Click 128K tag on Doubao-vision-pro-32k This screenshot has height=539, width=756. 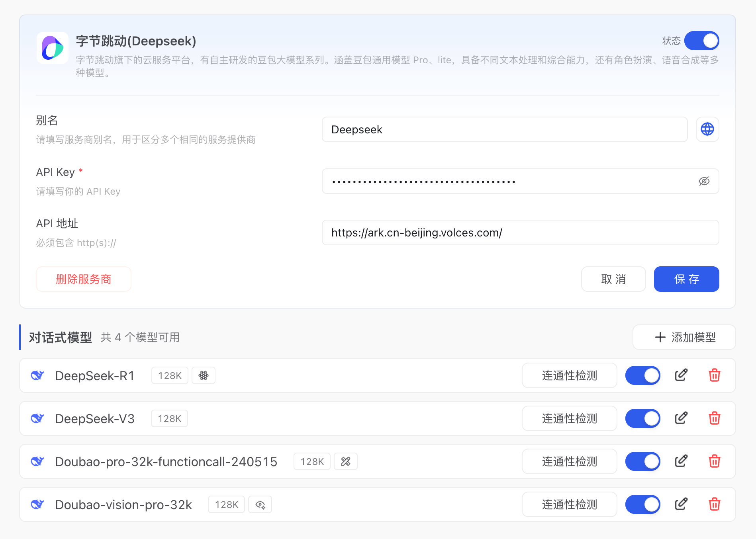227,504
